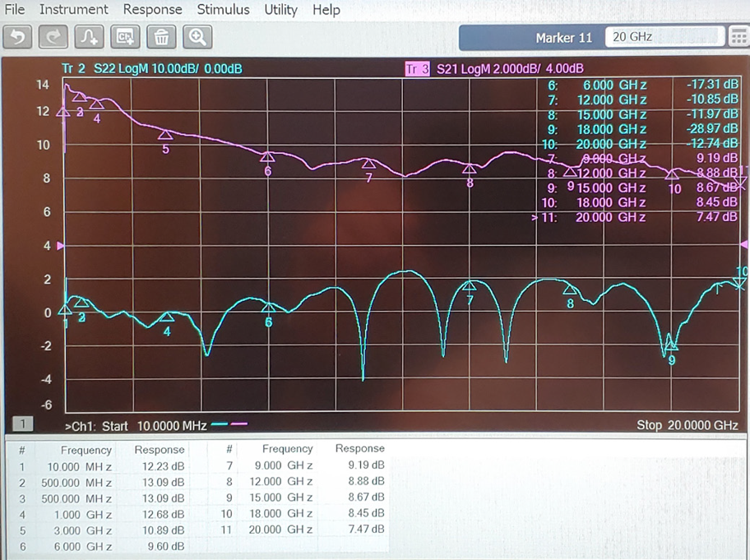
Task: Click the Undo toolbar icon
Action: pos(18,37)
